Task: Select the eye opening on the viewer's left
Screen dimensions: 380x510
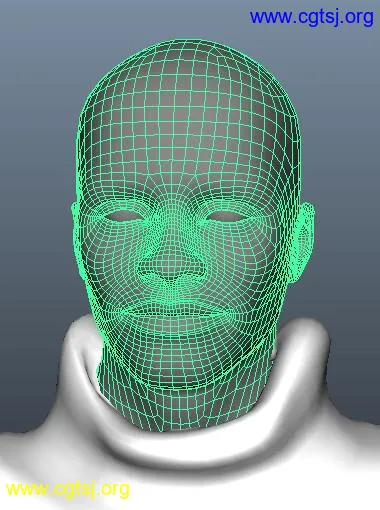Action: coord(124,214)
